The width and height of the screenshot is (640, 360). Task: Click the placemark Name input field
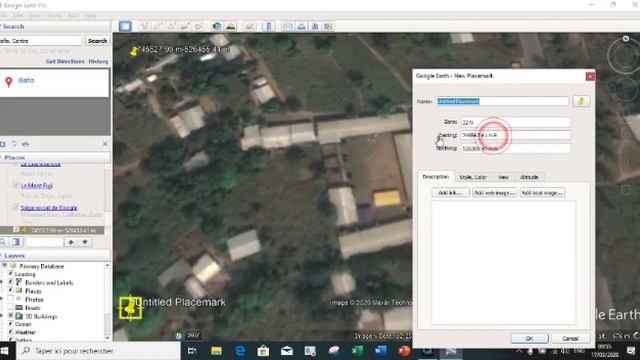click(x=502, y=101)
